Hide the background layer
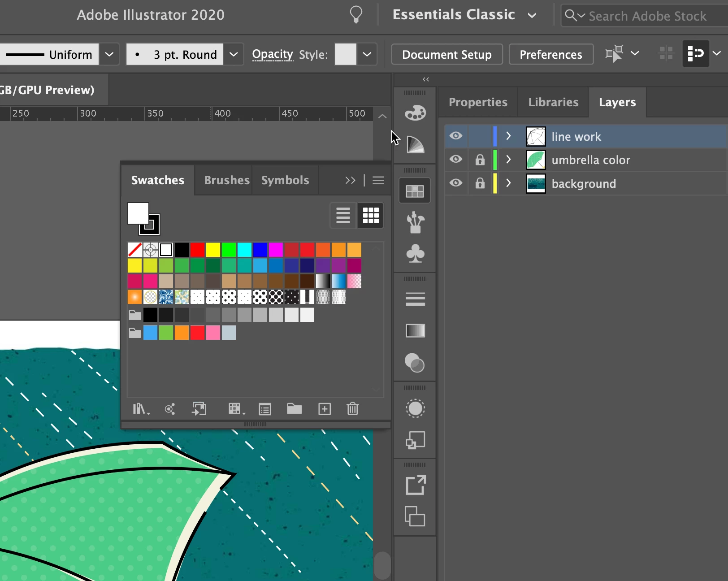The height and width of the screenshot is (581, 728). [x=456, y=183]
